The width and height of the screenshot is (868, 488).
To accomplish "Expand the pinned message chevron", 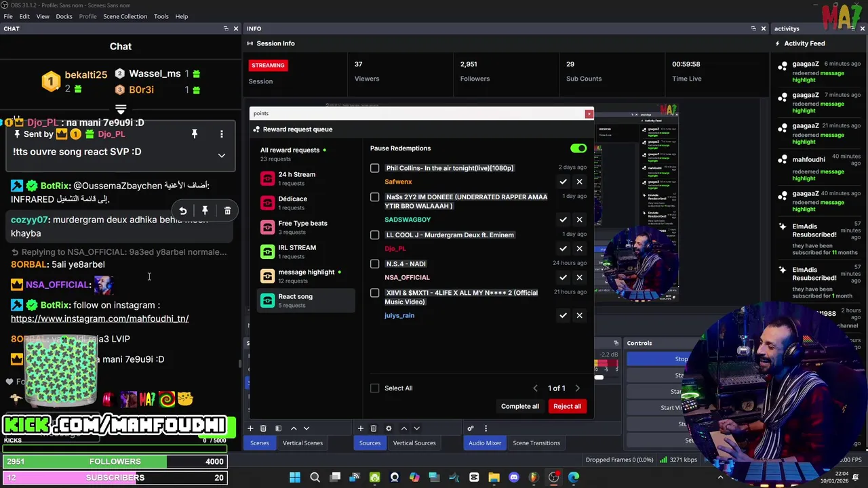I will tap(221, 155).
